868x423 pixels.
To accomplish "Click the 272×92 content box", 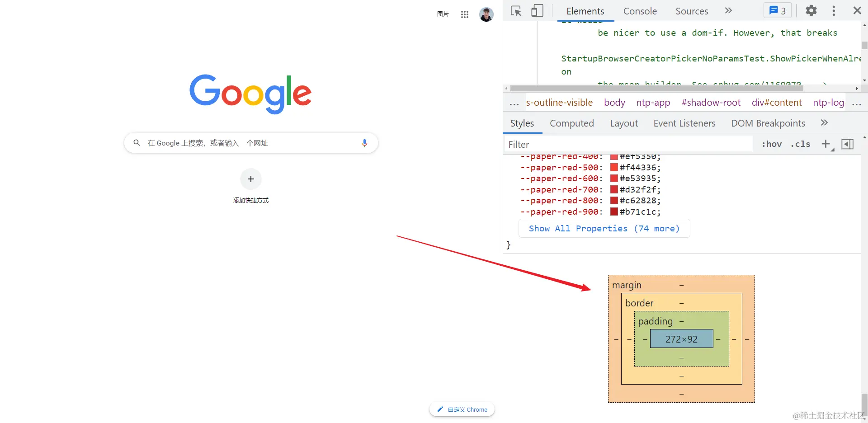I will 681,339.
